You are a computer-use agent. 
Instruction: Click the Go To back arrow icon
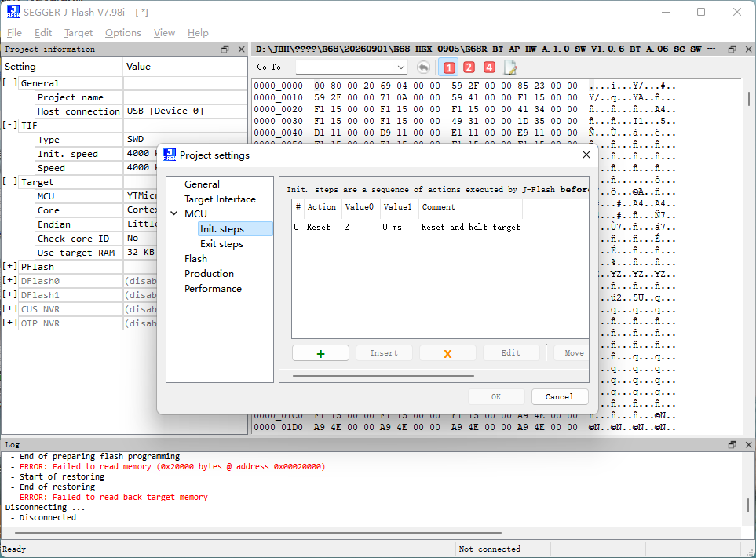point(423,67)
